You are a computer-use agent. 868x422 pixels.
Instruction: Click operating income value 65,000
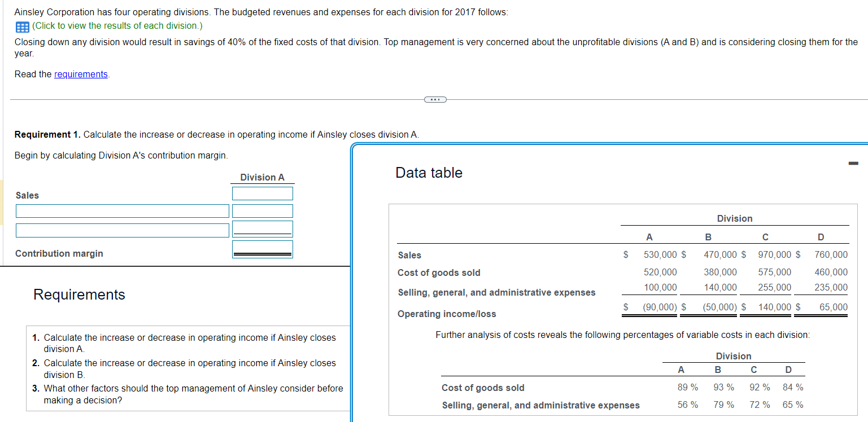(x=834, y=307)
